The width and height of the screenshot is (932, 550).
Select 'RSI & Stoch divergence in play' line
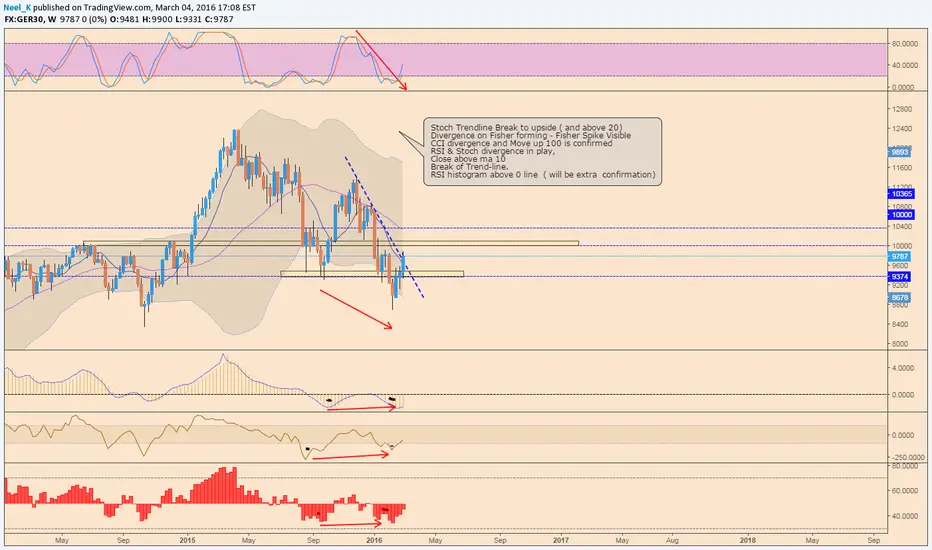pyautogui.click(x=493, y=151)
